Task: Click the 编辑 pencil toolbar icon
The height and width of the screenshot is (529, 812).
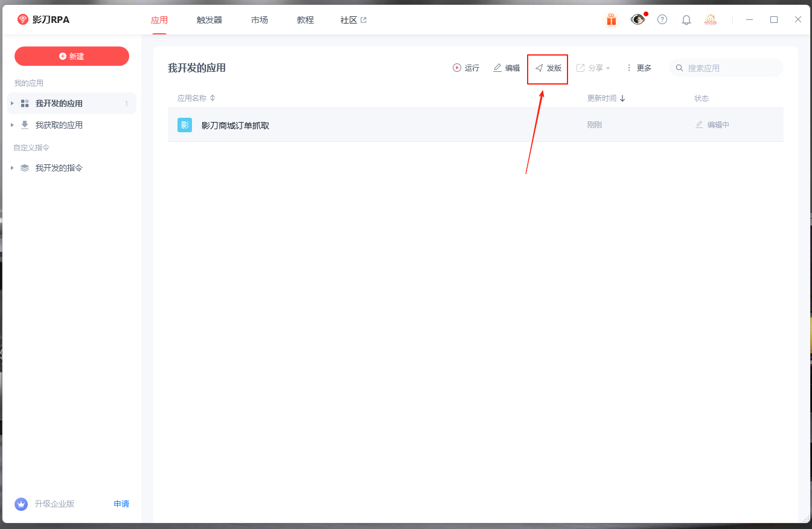Action: click(497, 68)
